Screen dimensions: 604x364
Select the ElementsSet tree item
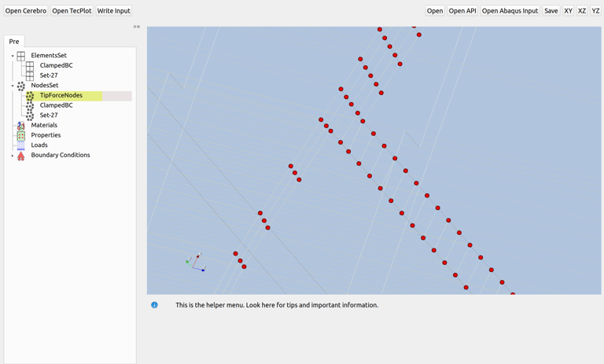coord(49,56)
